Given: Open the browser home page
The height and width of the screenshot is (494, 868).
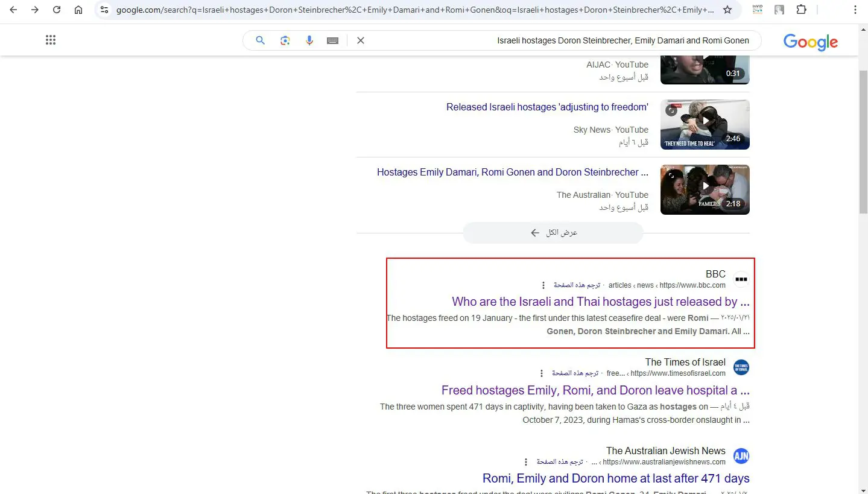Looking at the screenshot, I should point(78,10).
